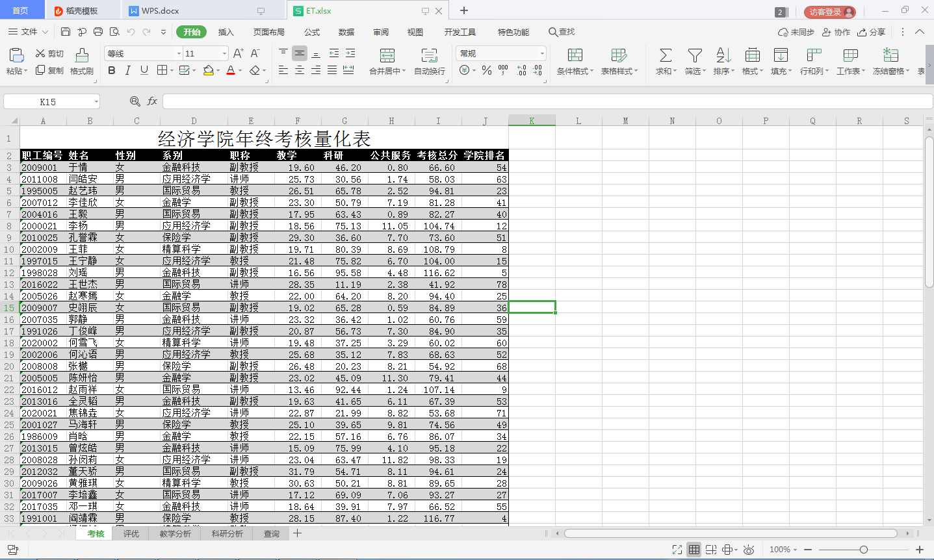The height and width of the screenshot is (560, 934).
Task: Open the 数据 (Data) ribbon tab
Action: tap(346, 32)
